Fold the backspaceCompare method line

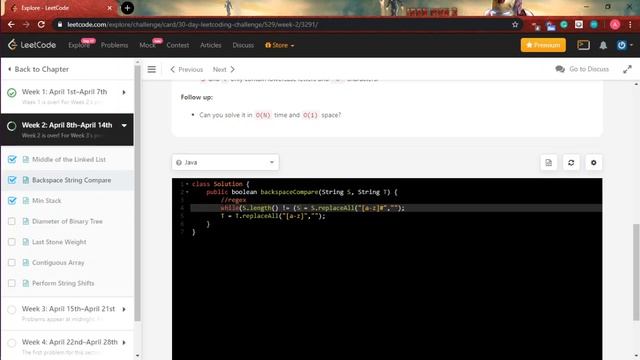pyautogui.click(x=187, y=192)
